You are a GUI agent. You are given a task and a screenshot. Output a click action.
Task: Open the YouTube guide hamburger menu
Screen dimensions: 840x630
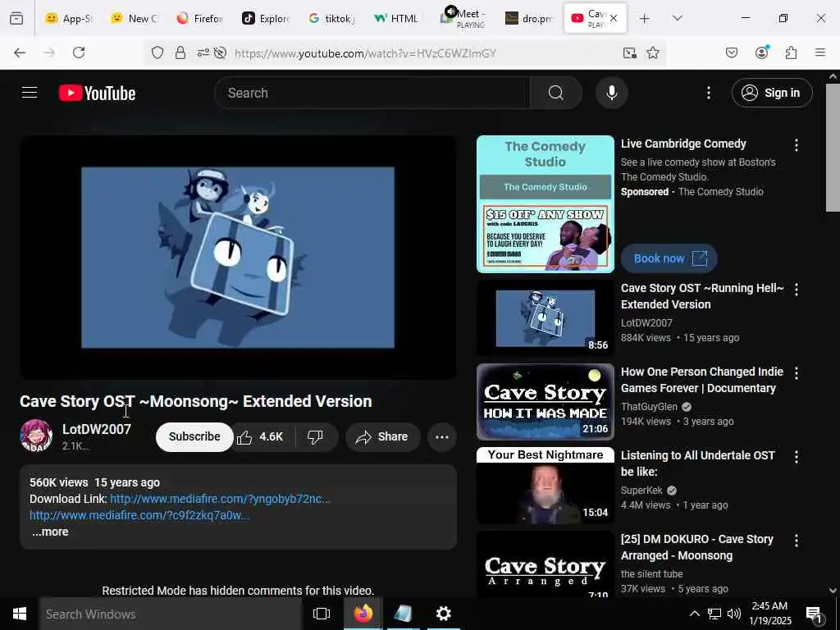30,93
